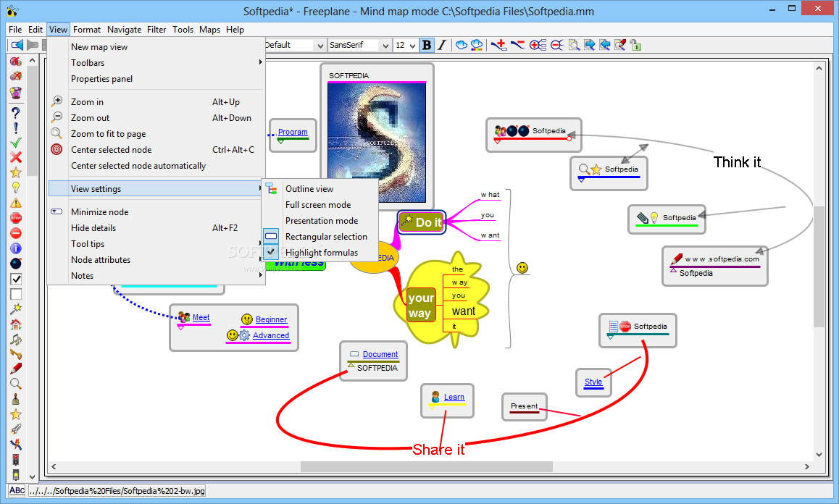
Task: Follow the Learn link
Action: click(x=454, y=397)
